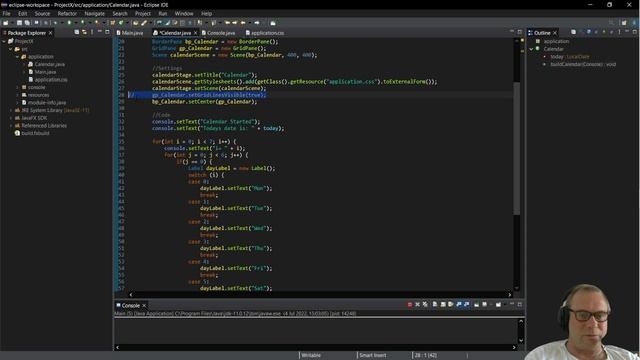Click the Save All icon in the toolbar
The height and width of the screenshot is (360, 640).
pyautogui.click(x=27, y=23)
